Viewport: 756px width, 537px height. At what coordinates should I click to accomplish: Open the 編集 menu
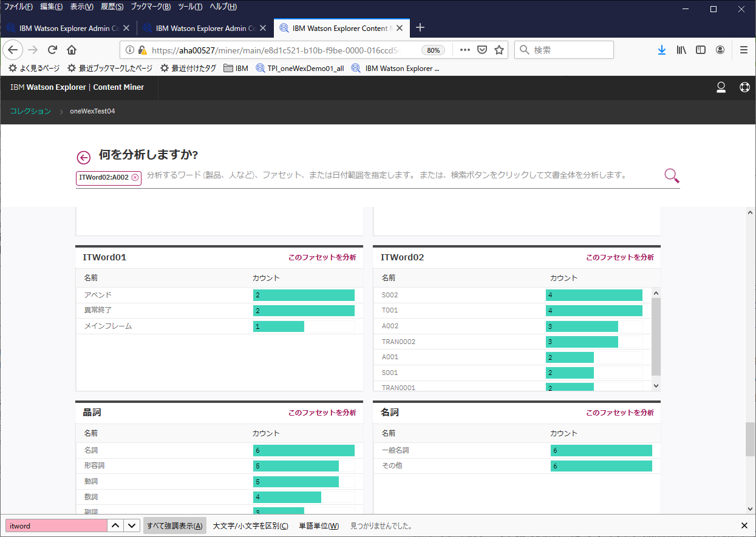51,7
